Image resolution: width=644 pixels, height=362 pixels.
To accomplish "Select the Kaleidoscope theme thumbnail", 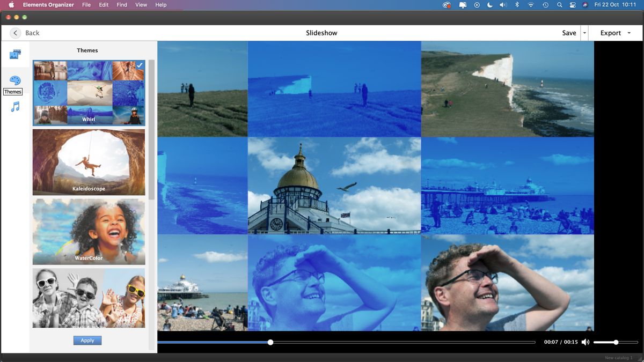I will point(89,161).
